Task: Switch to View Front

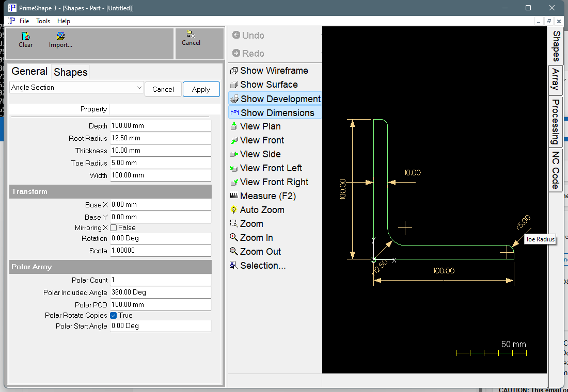Action: 257,140
